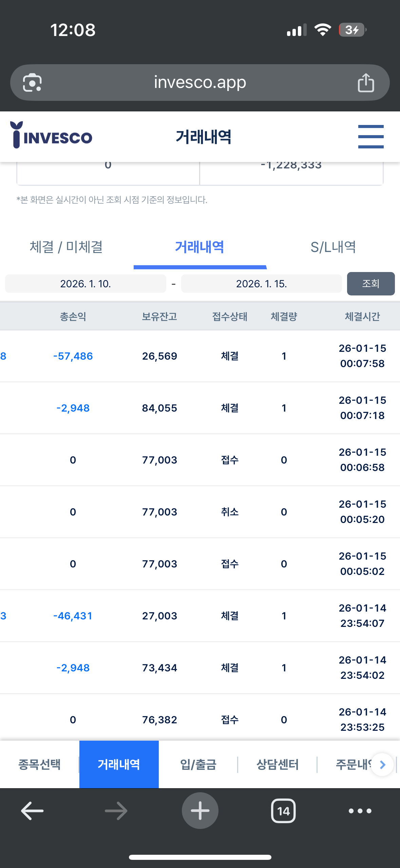This screenshot has width=400, height=868.
Task: Tap the Invesco logo
Action: [51, 135]
